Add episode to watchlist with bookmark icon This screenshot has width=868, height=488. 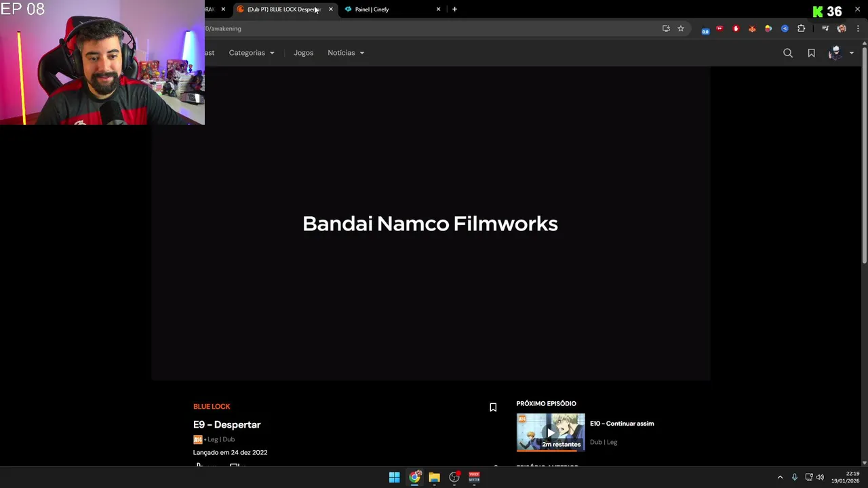[x=493, y=407]
